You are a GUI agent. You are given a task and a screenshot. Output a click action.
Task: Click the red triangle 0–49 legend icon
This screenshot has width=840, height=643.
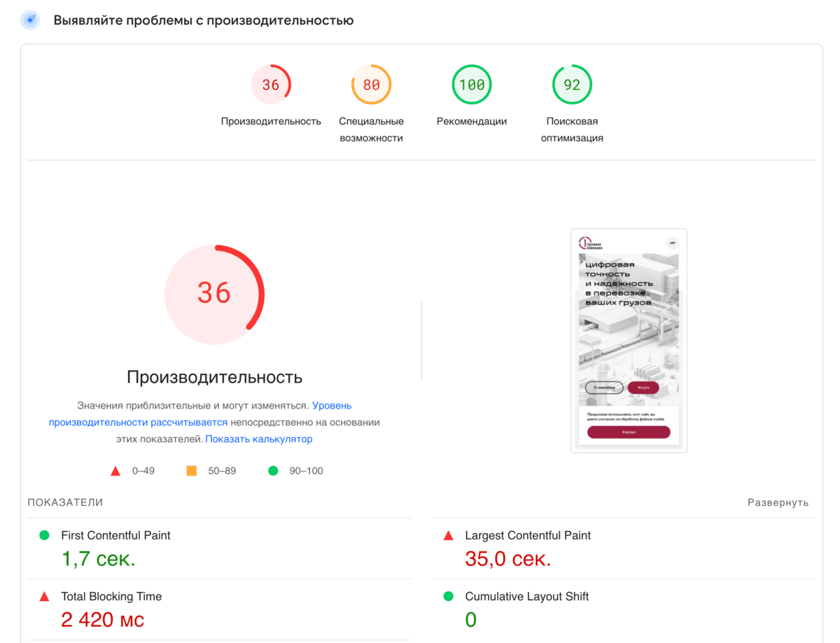click(115, 471)
